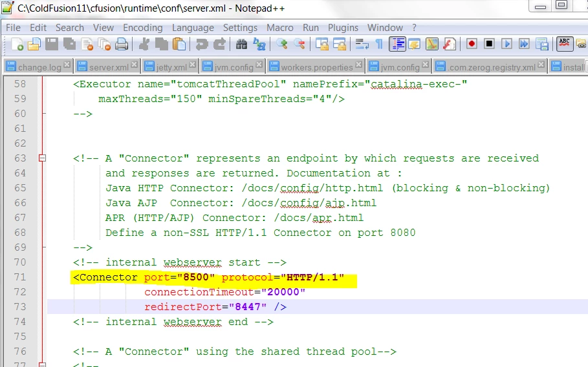
Task: Click the Open file folder icon
Action: click(x=34, y=44)
